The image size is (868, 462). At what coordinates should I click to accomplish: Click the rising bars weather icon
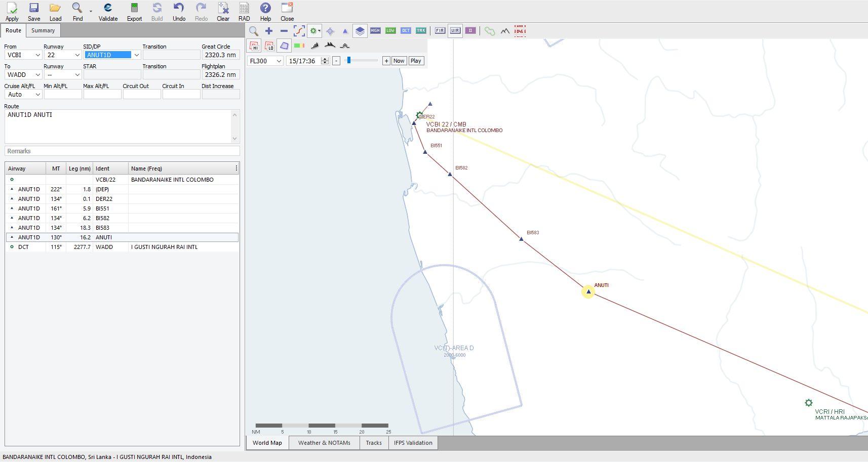314,46
